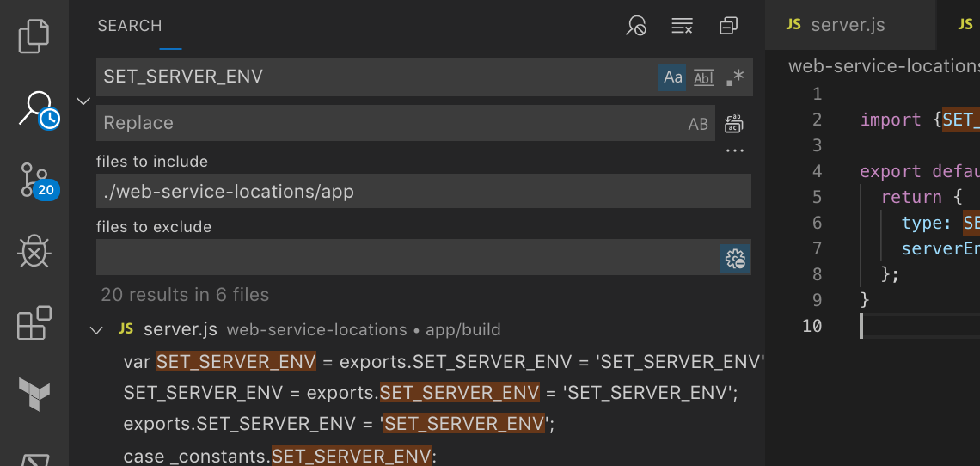
Task: Click line number 10 in editor gutter
Action: [x=812, y=326]
